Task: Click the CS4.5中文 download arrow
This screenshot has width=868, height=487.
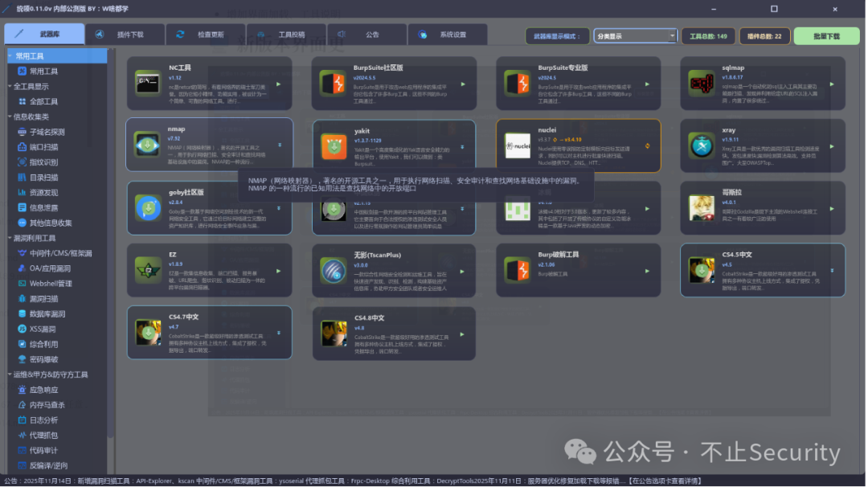Action: (832, 271)
